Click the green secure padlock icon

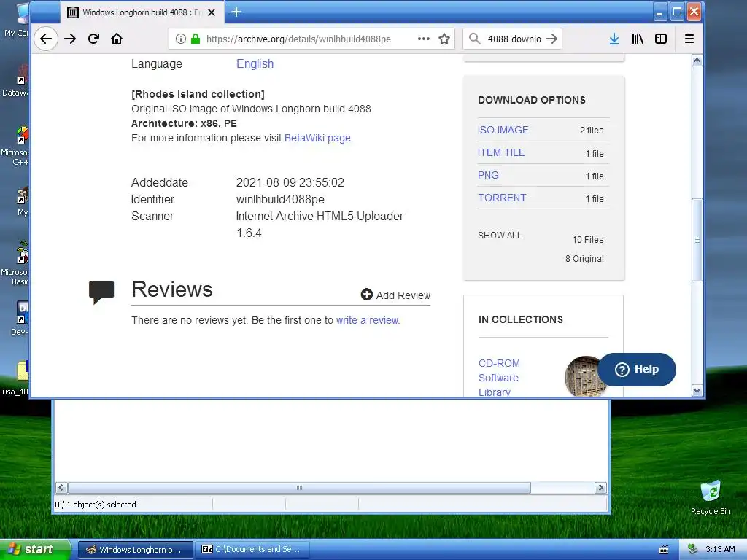(x=196, y=39)
